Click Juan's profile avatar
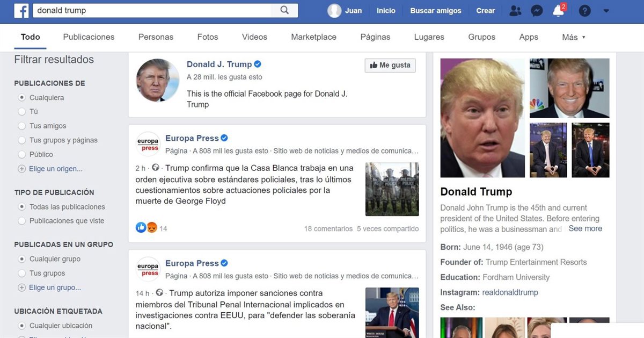The image size is (644, 338). click(334, 11)
